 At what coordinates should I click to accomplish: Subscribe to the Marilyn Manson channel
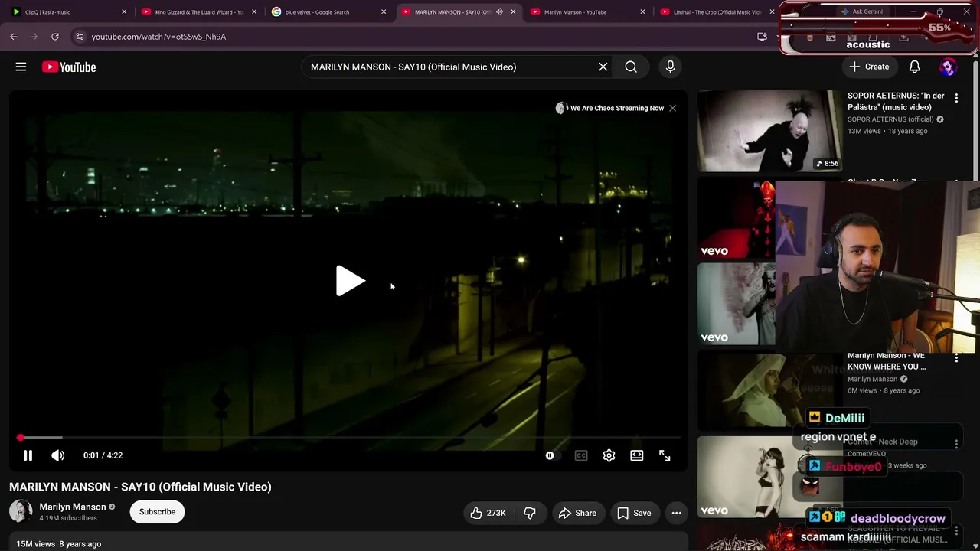pos(157,512)
